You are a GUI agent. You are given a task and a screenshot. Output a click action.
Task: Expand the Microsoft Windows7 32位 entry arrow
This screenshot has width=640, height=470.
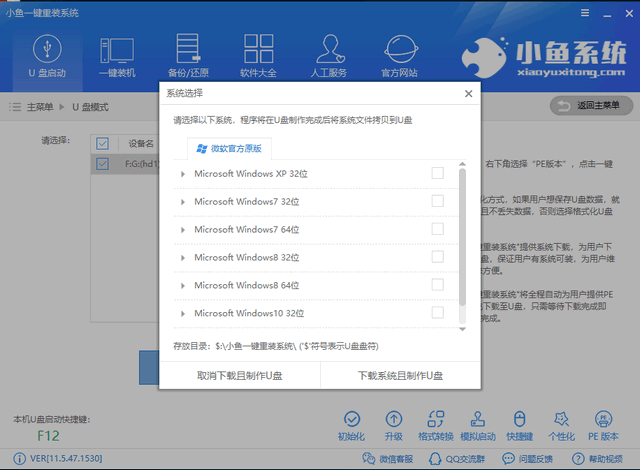[x=183, y=202]
